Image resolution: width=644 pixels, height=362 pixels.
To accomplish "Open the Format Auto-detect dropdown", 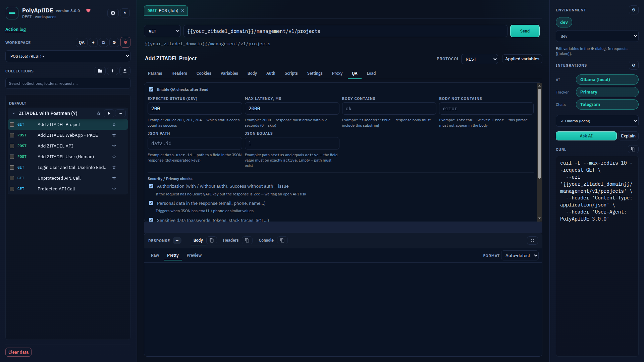I will 520,255.
